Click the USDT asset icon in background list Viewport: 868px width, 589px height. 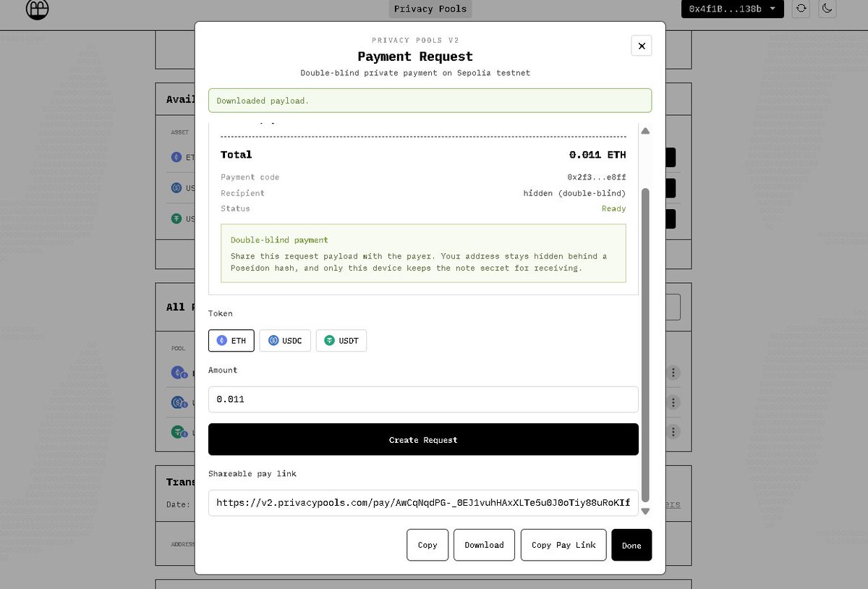tap(176, 219)
